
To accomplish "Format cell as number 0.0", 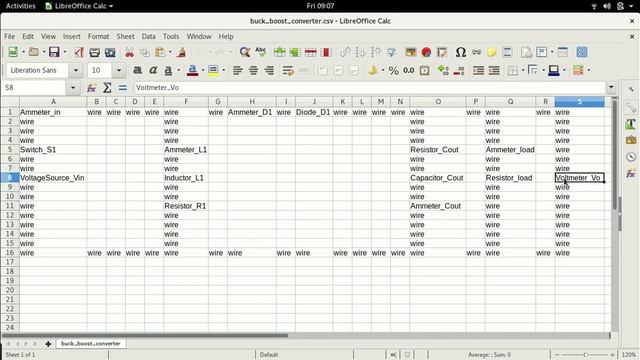I will coord(409,70).
